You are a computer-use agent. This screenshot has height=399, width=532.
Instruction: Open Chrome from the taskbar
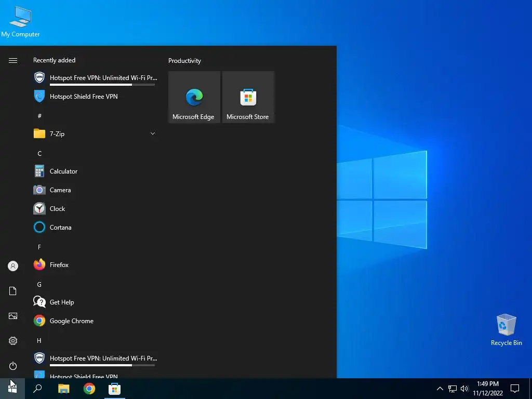[x=89, y=389]
